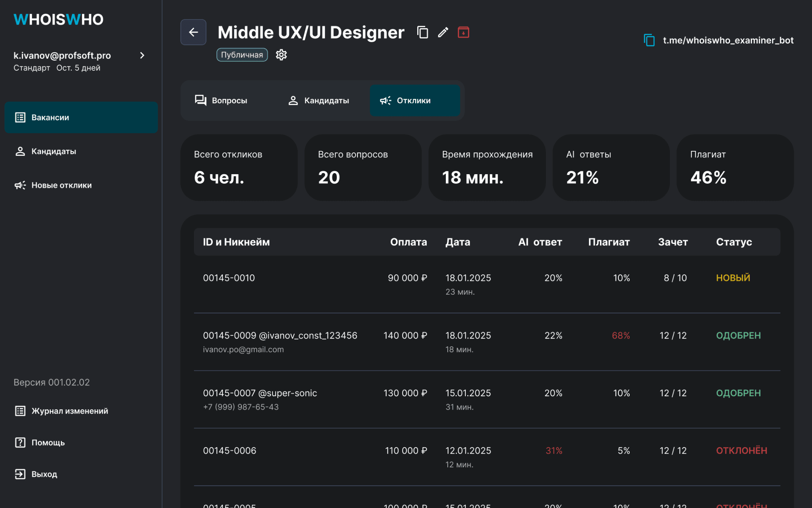812x508 pixels.
Task: Click the ОТКЛОНЁН status of 00145-0006
Action: (742, 451)
